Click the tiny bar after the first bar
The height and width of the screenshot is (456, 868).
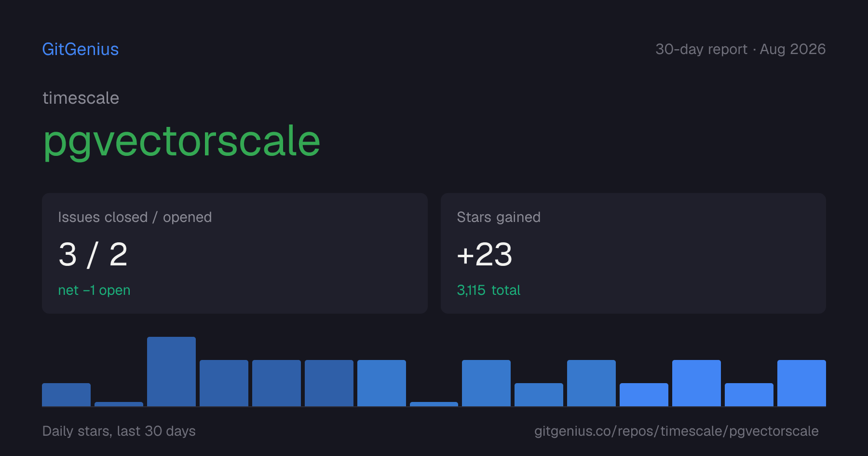119,404
